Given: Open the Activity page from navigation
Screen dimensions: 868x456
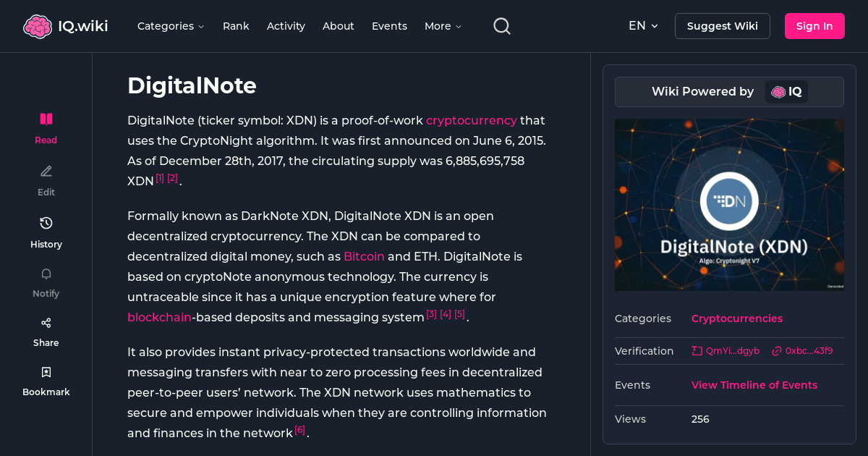Looking at the screenshot, I should coord(286,25).
